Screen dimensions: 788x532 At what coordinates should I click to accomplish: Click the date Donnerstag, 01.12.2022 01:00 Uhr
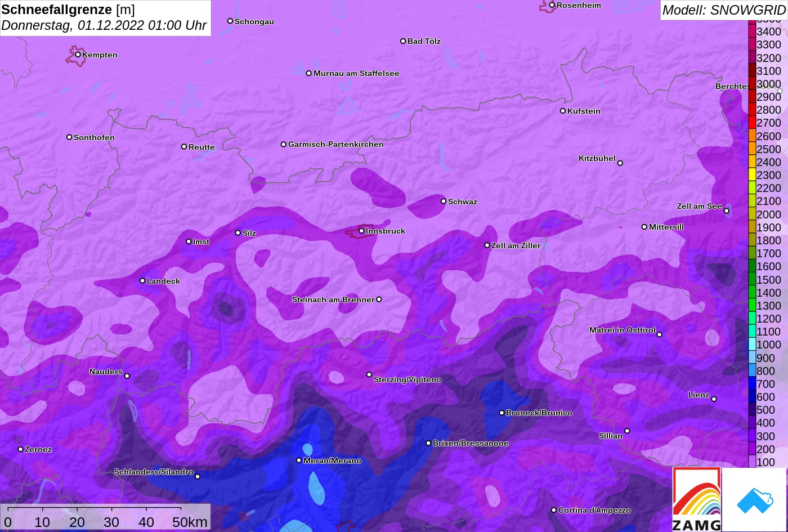coord(104,25)
